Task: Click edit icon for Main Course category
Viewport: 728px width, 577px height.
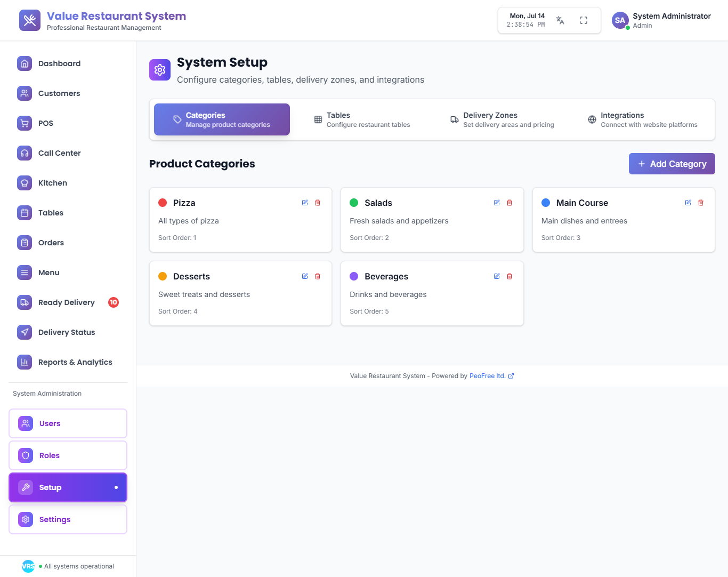Action: click(688, 203)
